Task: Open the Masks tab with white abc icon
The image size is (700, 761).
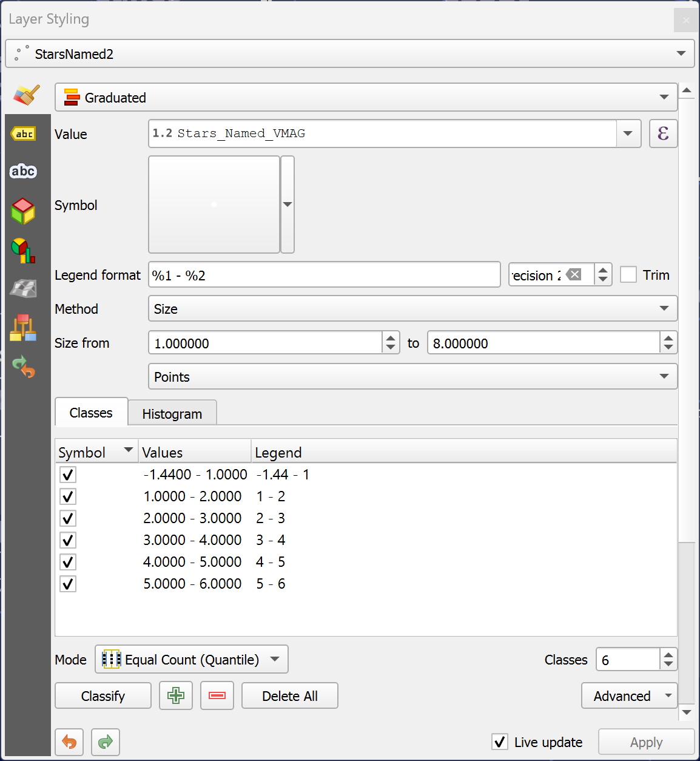Action: (x=24, y=172)
